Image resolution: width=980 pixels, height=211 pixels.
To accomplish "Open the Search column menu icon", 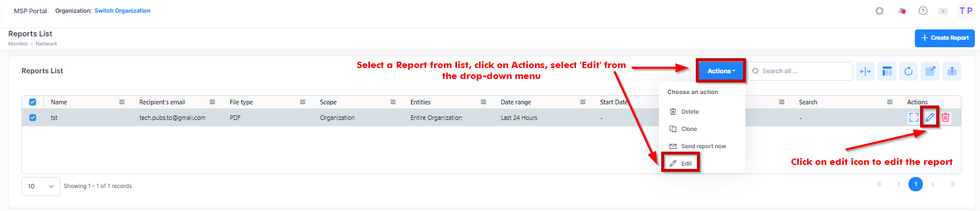I will point(889,102).
